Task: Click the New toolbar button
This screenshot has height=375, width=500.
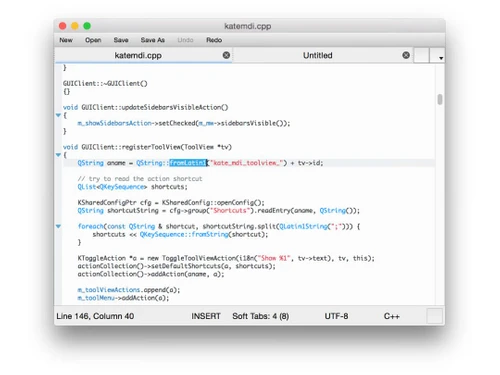Action: (66, 40)
